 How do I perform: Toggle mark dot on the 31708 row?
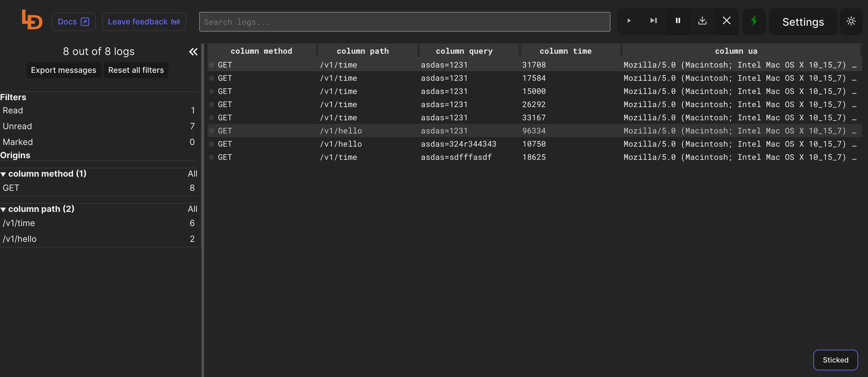[212, 65]
